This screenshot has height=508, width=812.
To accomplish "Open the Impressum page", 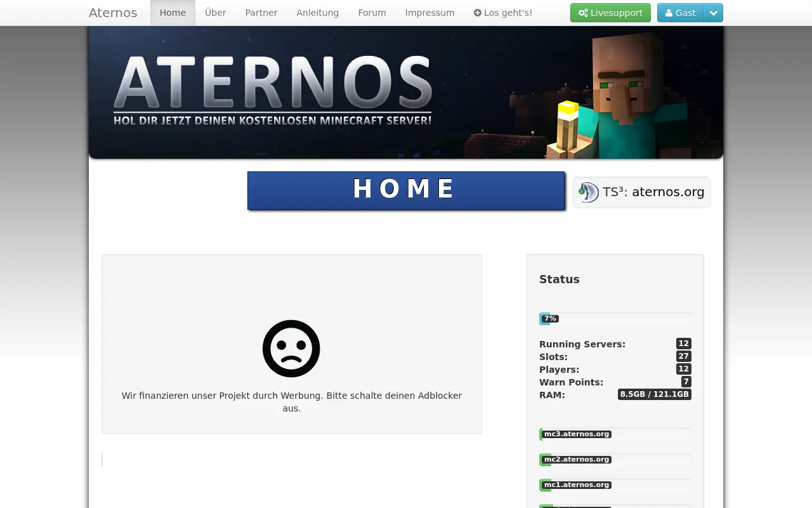I will coord(430,13).
